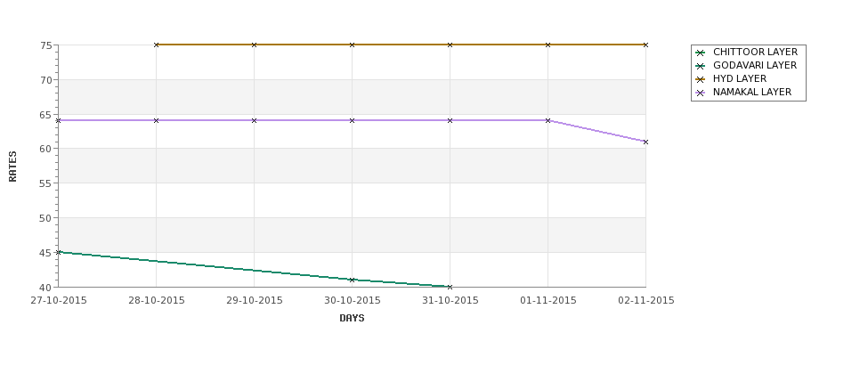
Task: Click NAMAKAL data point on 01-11-2015
Action: click(x=548, y=120)
